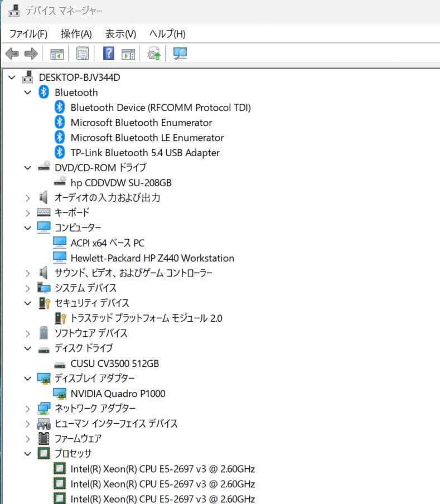Collapse the ディスプレイ アダプター category

point(28,379)
